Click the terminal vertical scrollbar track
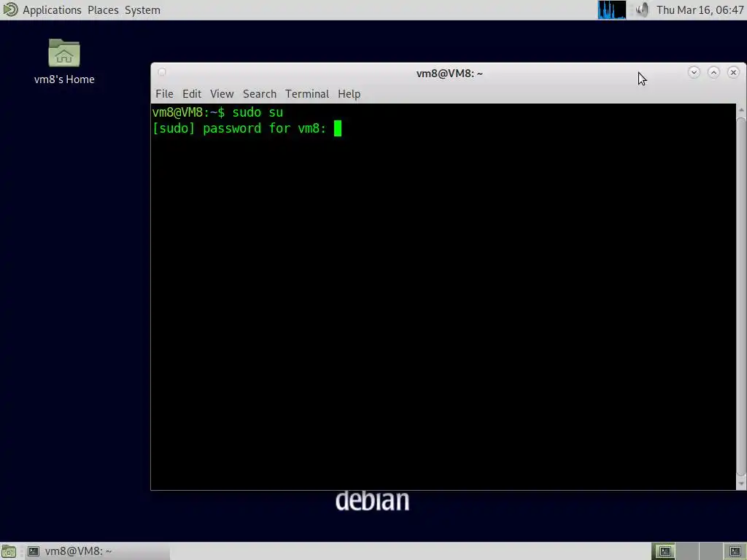The height and width of the screenshot is (560, 747). pyautogui.click(x=741, y=297)
